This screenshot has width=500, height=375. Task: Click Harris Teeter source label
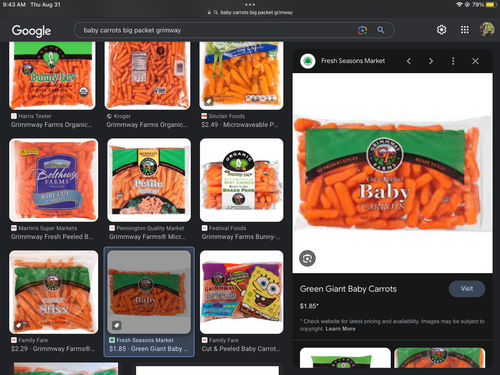tap(35, 116)
